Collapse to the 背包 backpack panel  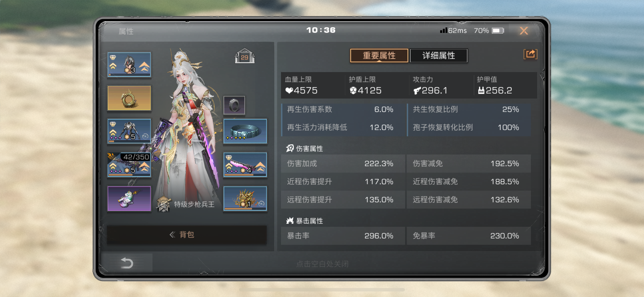point(187,234)
